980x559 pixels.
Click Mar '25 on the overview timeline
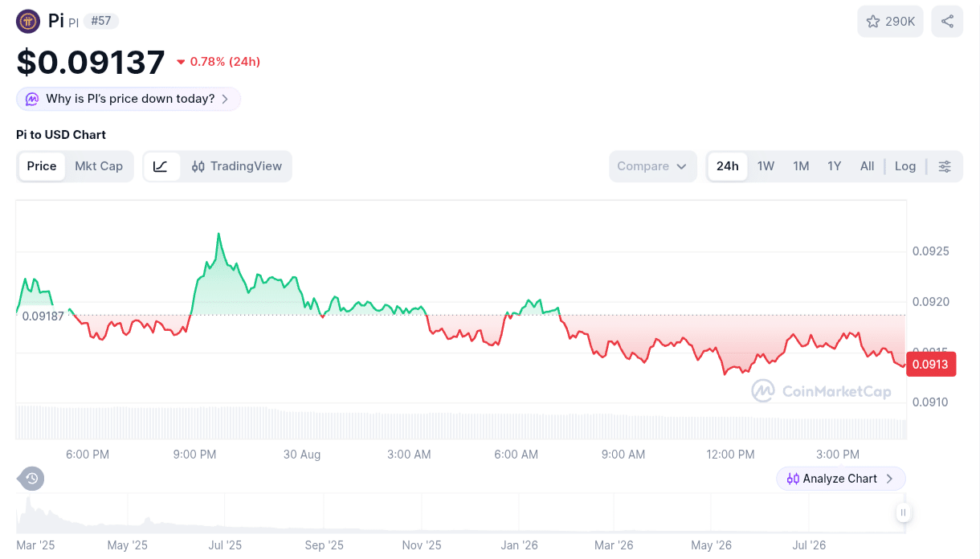pyautogui.click(x=36, y=545)
